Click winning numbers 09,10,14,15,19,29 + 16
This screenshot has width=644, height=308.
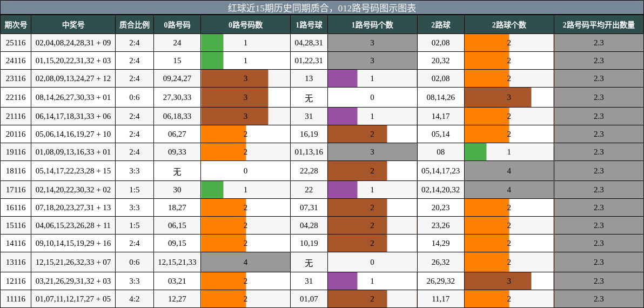[73, 243]
